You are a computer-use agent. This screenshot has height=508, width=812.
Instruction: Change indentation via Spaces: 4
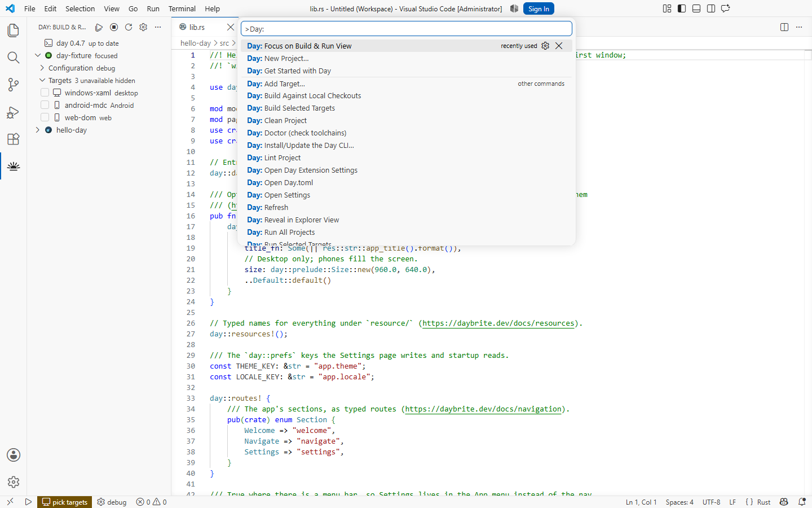tap(679, 502)
